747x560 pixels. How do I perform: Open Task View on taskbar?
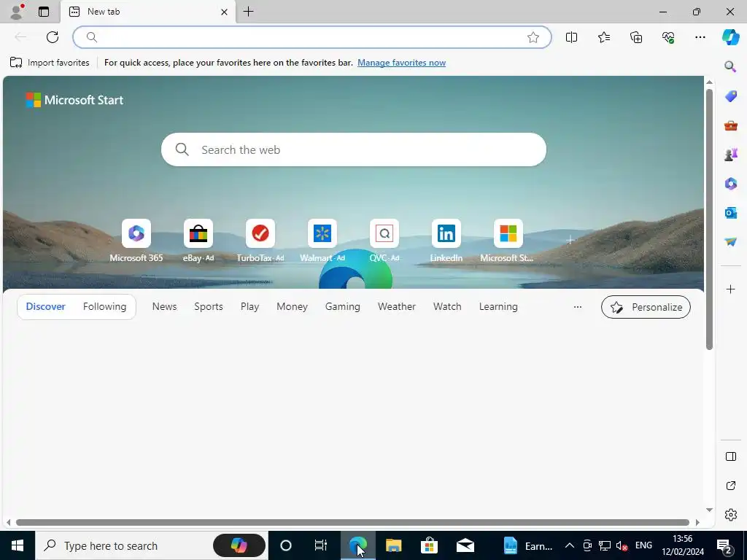[321, 545]
